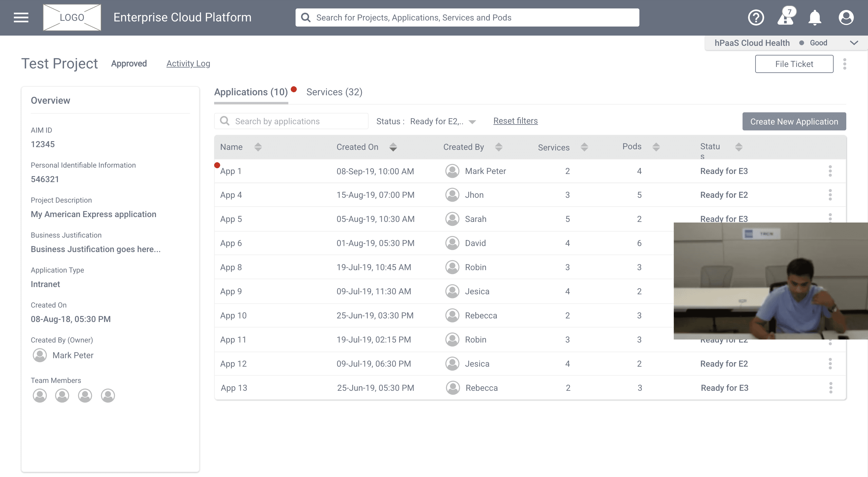Open the Status filter dropdown
The width and height of the screenshot is (868, 477).
(472, 122)
